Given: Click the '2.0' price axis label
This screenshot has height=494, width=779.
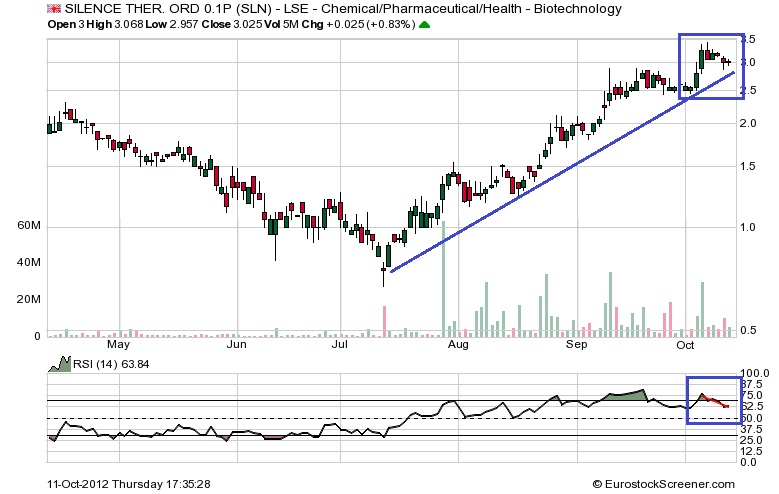Looking at the screenshot, I should click(x=748, y=123).
